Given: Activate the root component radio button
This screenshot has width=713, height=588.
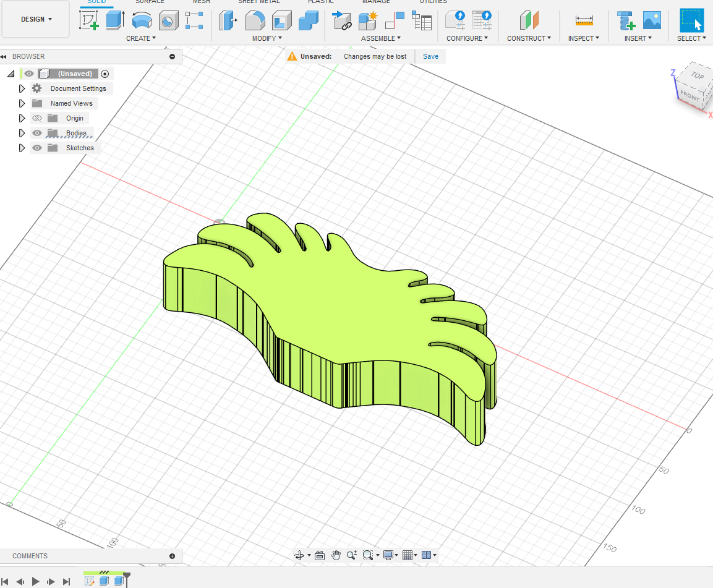Looking at the screenshot, I should (x=105, y=74).
